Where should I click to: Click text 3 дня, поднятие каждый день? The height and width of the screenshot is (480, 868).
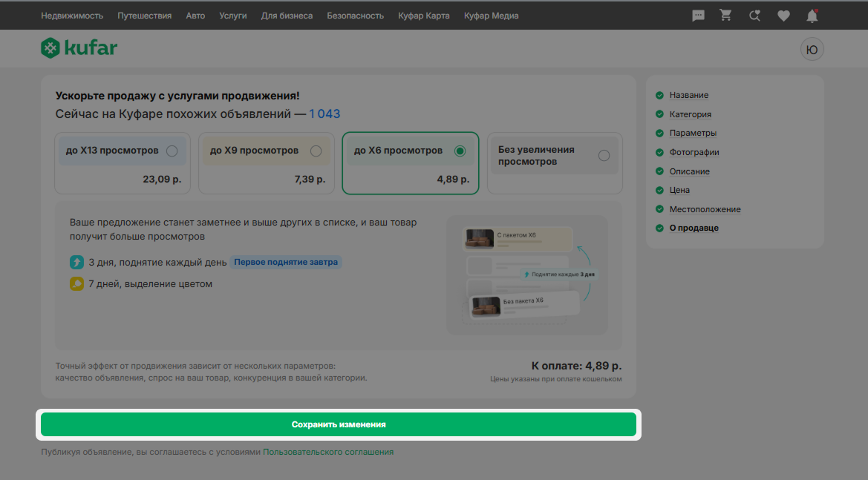[x=157, y=262]
